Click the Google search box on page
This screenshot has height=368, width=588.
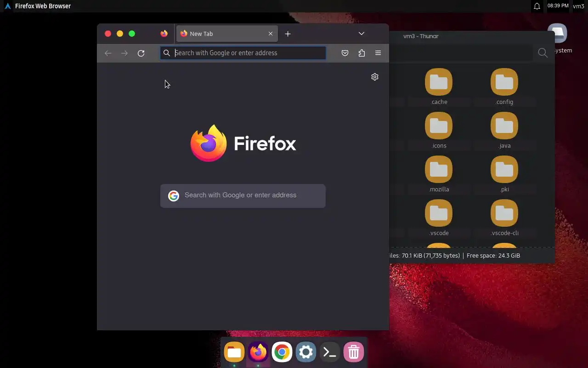pyautogui.click(x=243, y=195)
